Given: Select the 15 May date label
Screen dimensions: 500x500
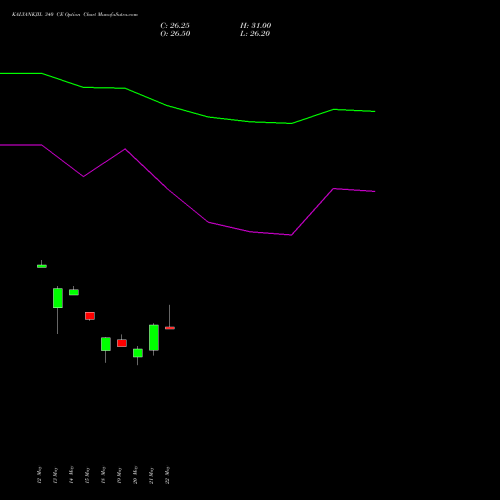Looking at the screenshot, I should (x=87, y=475).
